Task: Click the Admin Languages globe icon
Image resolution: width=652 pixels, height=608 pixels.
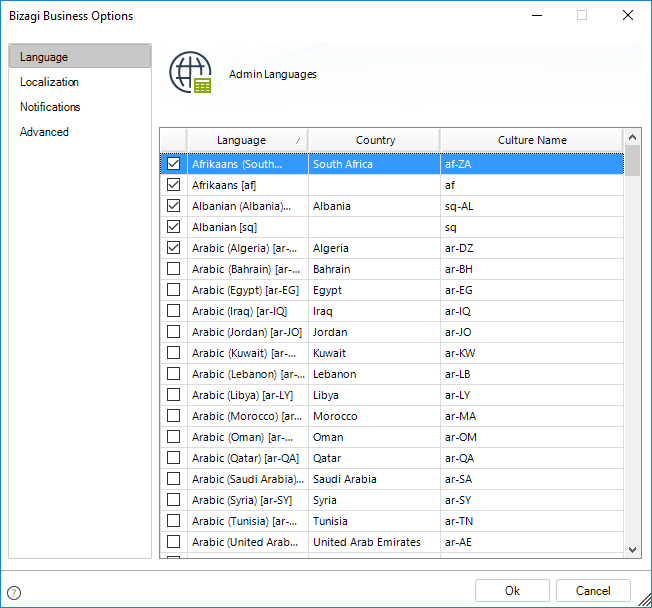Action: point(190,72)
